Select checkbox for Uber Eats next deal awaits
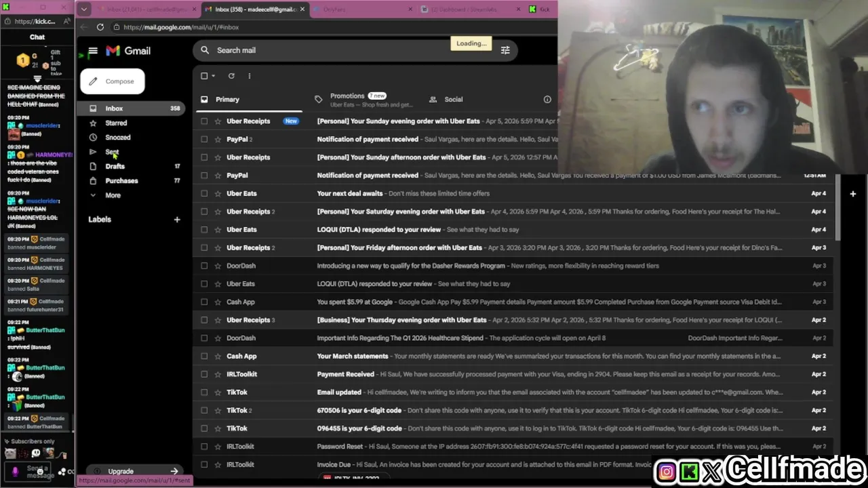 coord(204,193)
